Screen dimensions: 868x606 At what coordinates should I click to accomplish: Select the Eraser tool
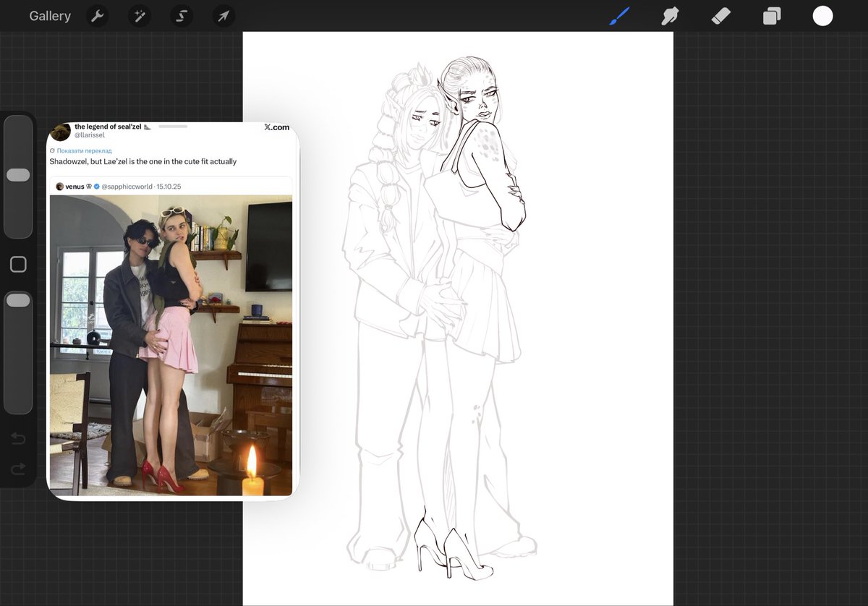[x=721, y=16]
